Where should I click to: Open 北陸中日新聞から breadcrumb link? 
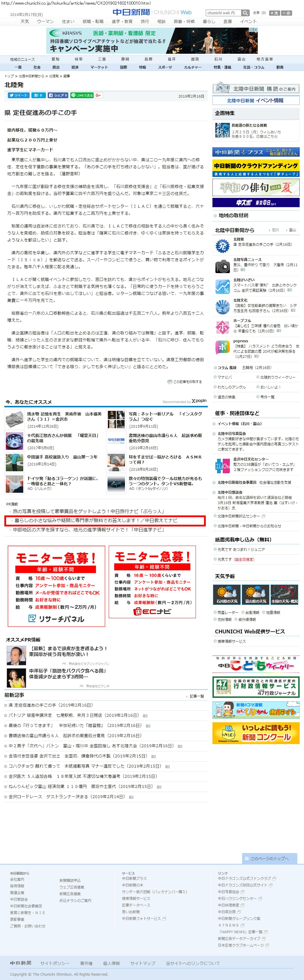pos(31,76)
